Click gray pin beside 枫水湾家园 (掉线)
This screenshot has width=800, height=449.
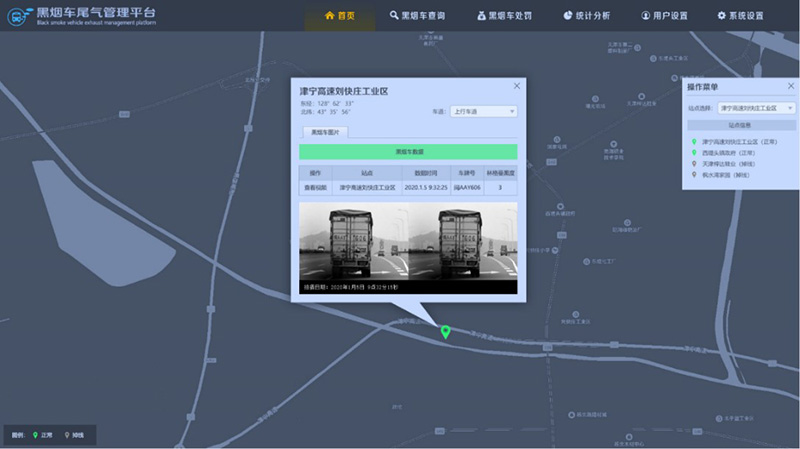click(695, 175)
